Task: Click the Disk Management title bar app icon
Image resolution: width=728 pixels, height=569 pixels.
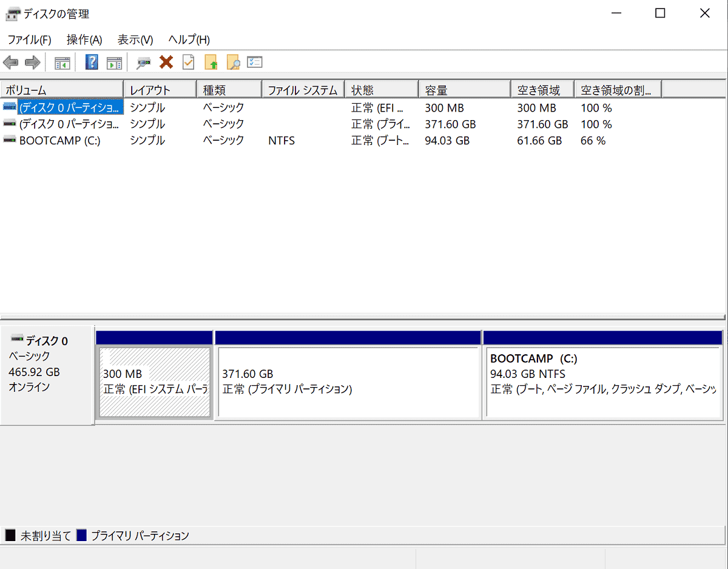Action: 13,13
